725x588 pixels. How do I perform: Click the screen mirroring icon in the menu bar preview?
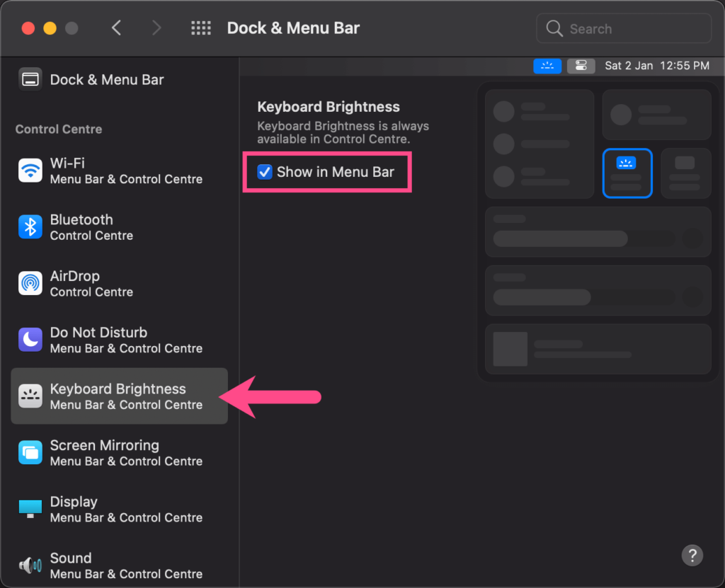[x=581, y=65]
